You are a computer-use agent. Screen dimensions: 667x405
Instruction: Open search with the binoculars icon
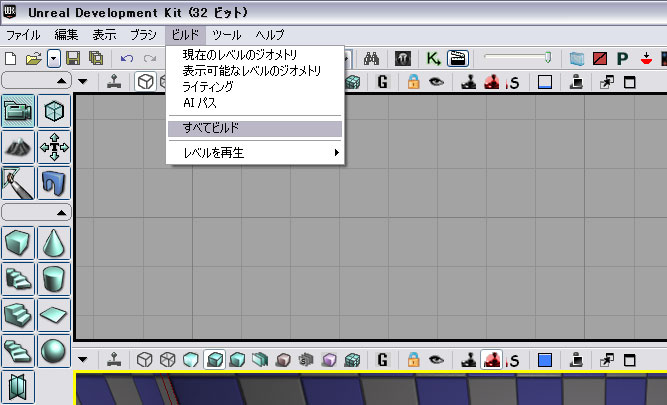(371, 58)
